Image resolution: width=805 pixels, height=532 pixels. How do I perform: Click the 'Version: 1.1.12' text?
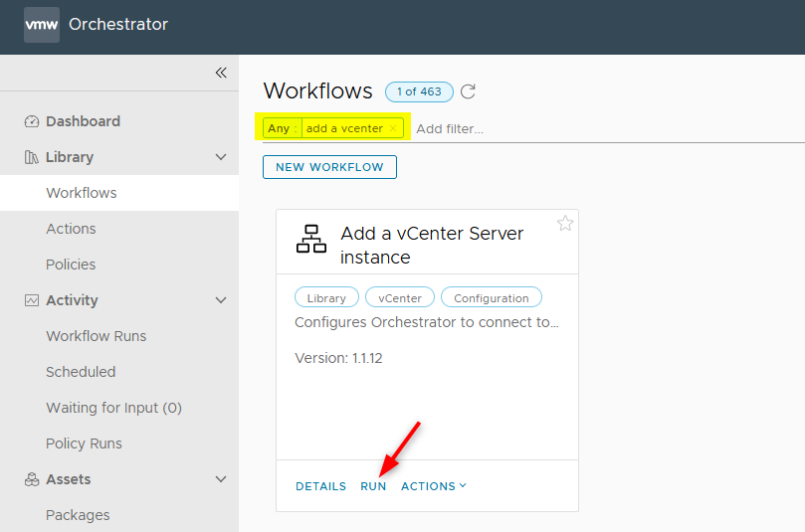pos(338,358)
